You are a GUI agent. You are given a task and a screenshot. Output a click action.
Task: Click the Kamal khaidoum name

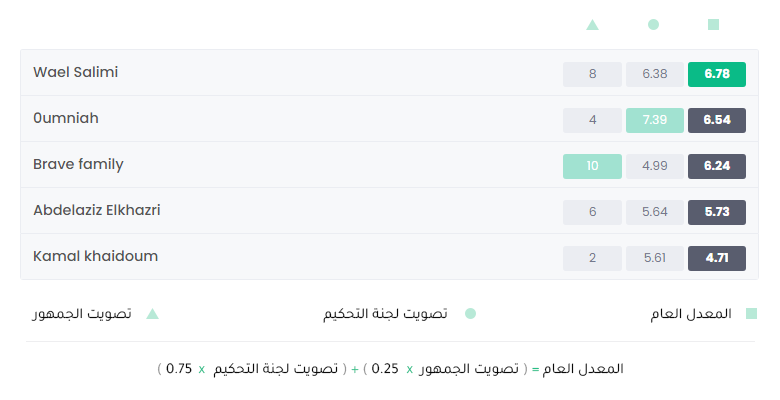tap(96, 256)
